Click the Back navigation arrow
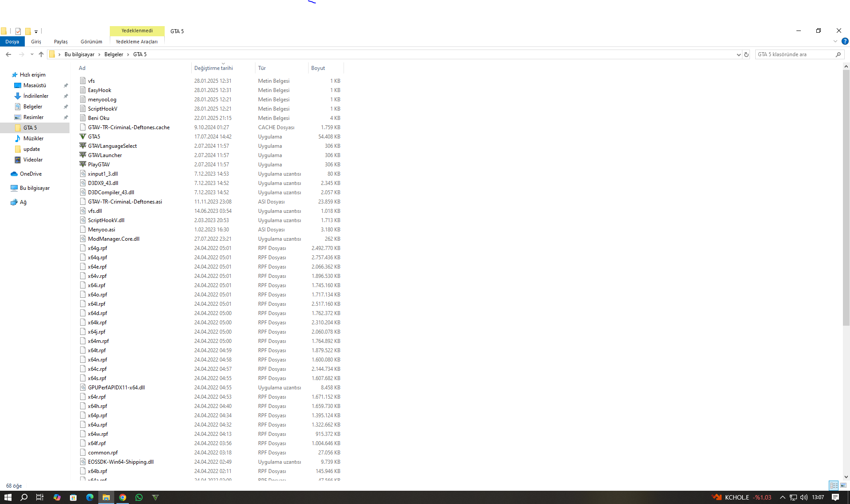Viewport: 850px width, 504px height. point(8,54)
